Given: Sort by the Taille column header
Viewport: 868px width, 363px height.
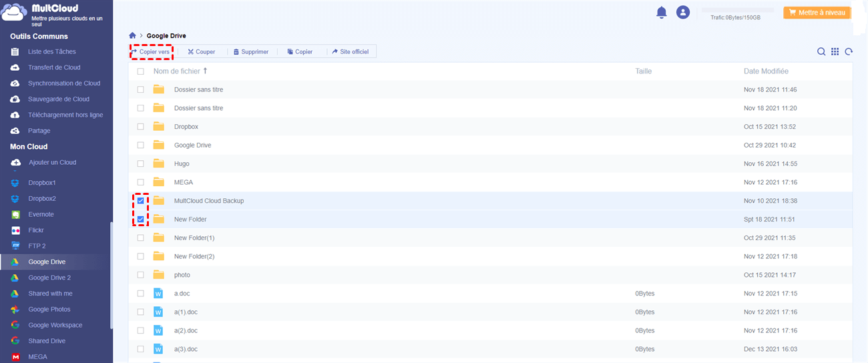Looking at the screenshot, I should [644, 71].
